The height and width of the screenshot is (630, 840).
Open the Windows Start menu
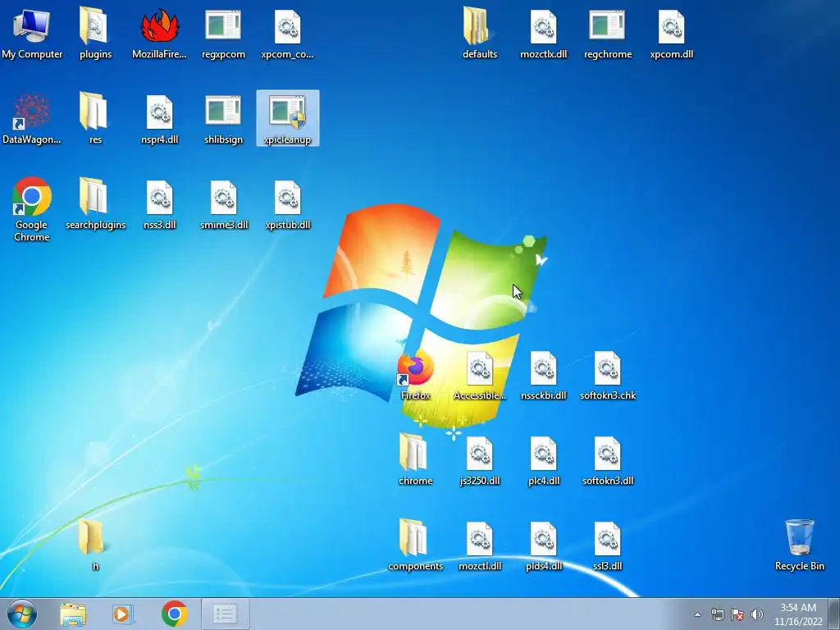point(22,614)
